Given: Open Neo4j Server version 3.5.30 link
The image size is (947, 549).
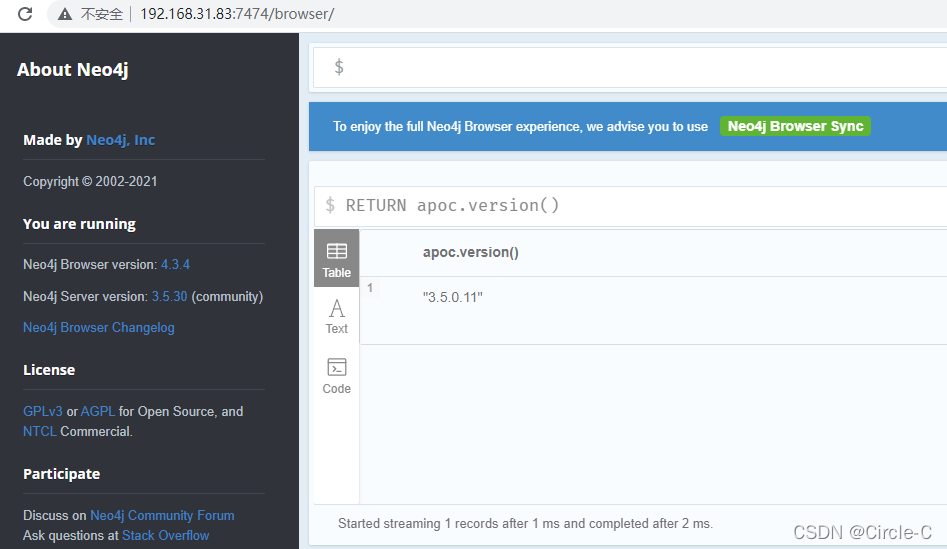Looking at the screenshot, I should click(x=169, y=297).
